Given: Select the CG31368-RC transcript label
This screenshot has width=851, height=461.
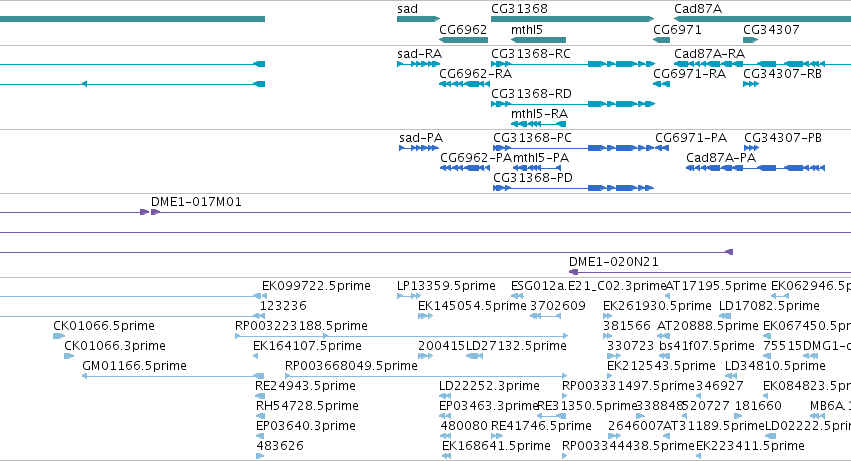Looking at the screenshot, I should [531, 54].
